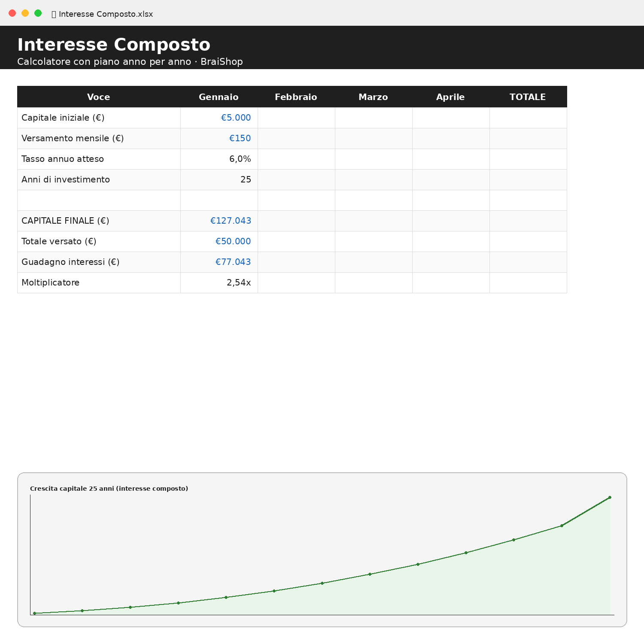Select the Moltiplicatore row label cell
This screenshot has height=644, width=644.
[x=99, y=283]
